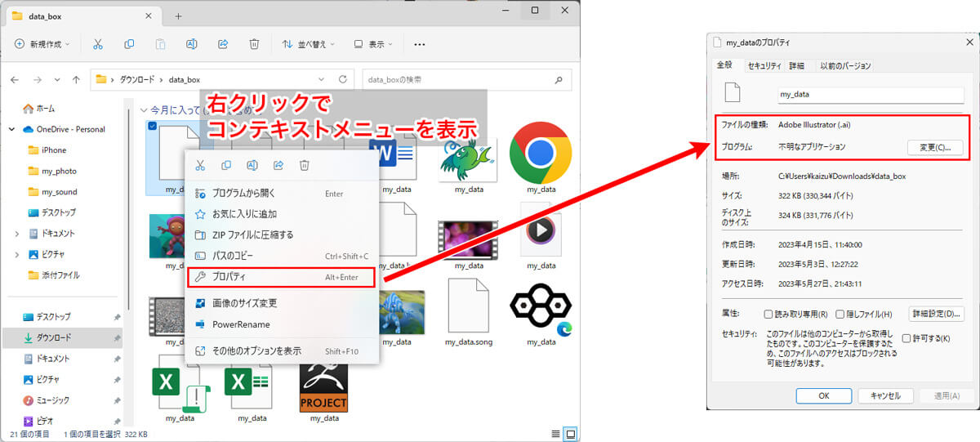
Task: Choose ZIP ファイルに圧縮する
Action: [x=283, y=234]
